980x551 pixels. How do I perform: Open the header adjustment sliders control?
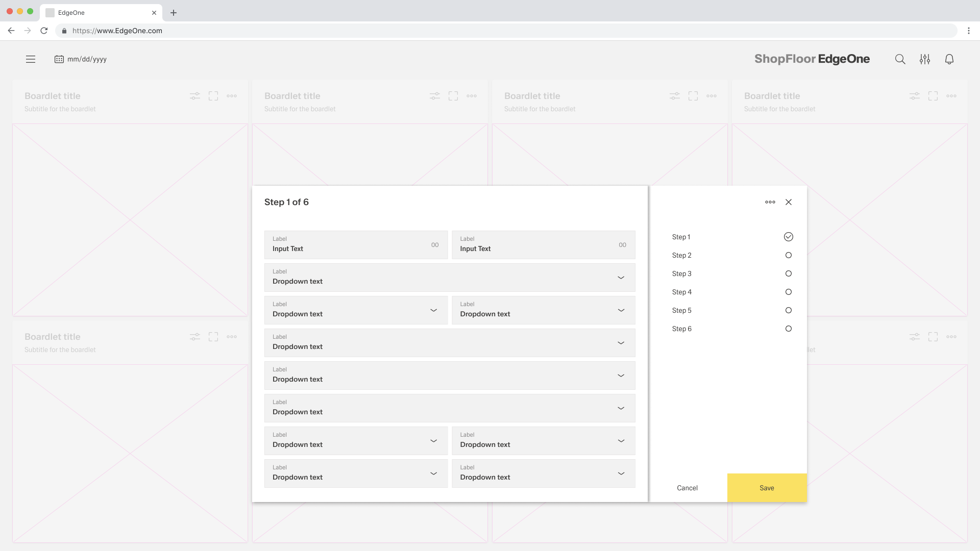(x=925, y=59)
